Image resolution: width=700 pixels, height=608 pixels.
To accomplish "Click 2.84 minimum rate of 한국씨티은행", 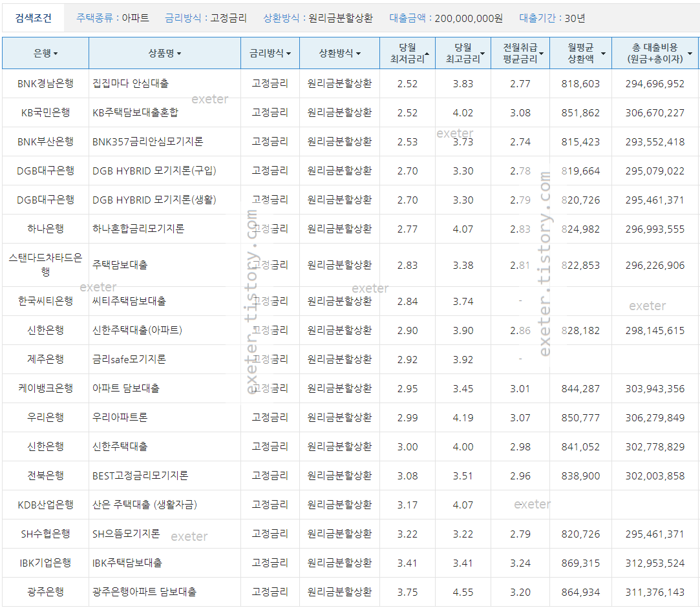I will [x=408, y=301].
